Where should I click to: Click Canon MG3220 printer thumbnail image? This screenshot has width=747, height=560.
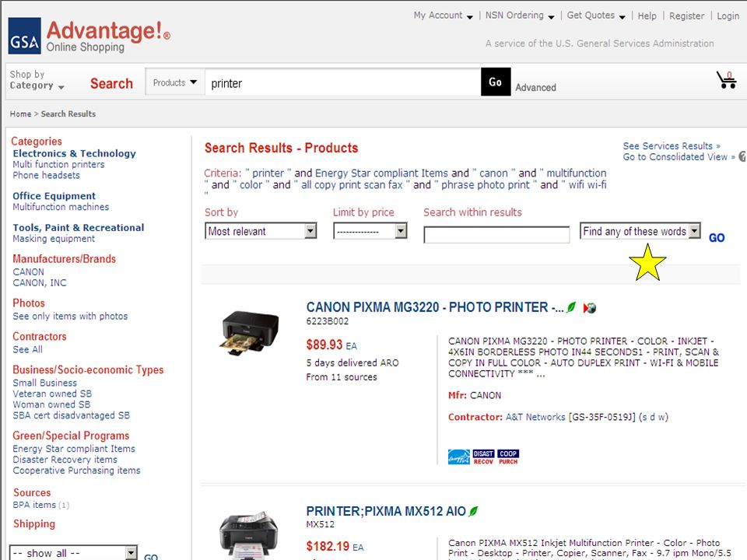[x=249, y=333]
